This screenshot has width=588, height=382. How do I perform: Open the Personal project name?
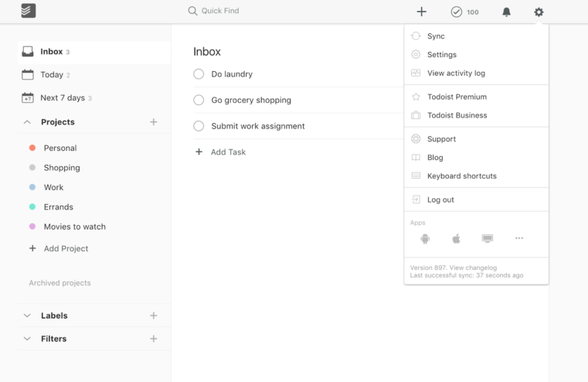(x=60, y=148)
